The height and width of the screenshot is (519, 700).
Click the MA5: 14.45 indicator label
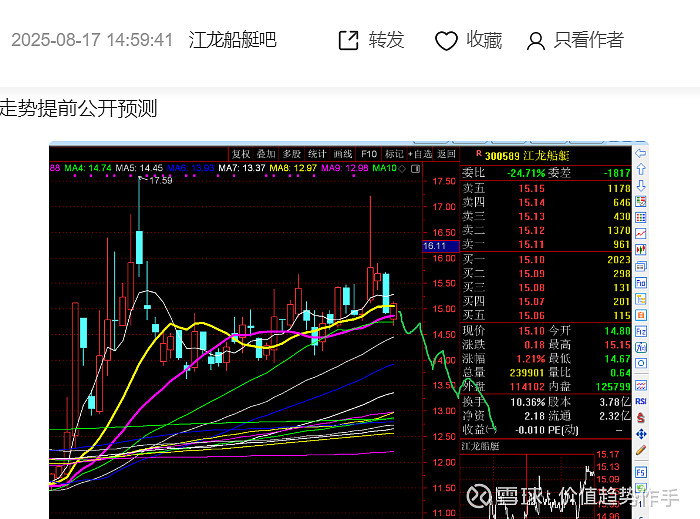(x=139, y=168)
